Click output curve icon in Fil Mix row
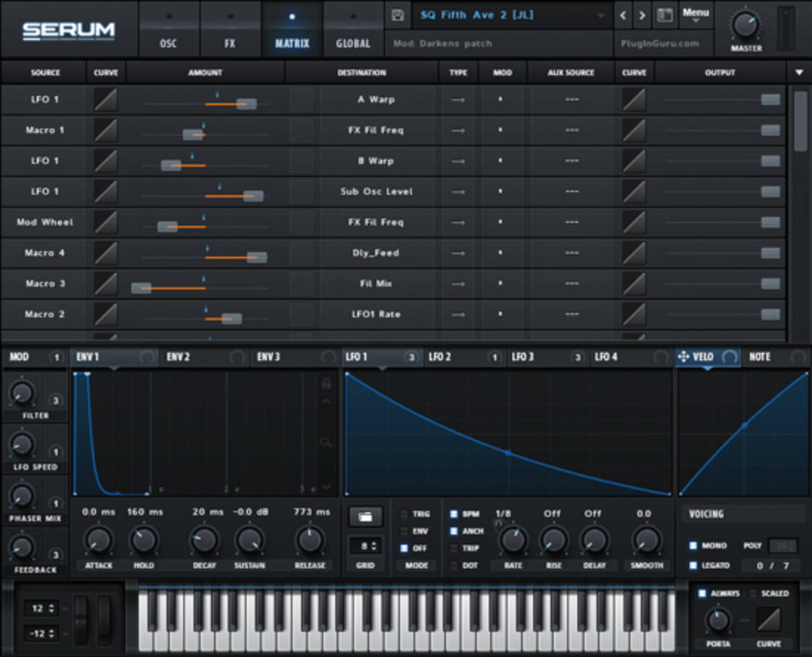 (634, 284)
